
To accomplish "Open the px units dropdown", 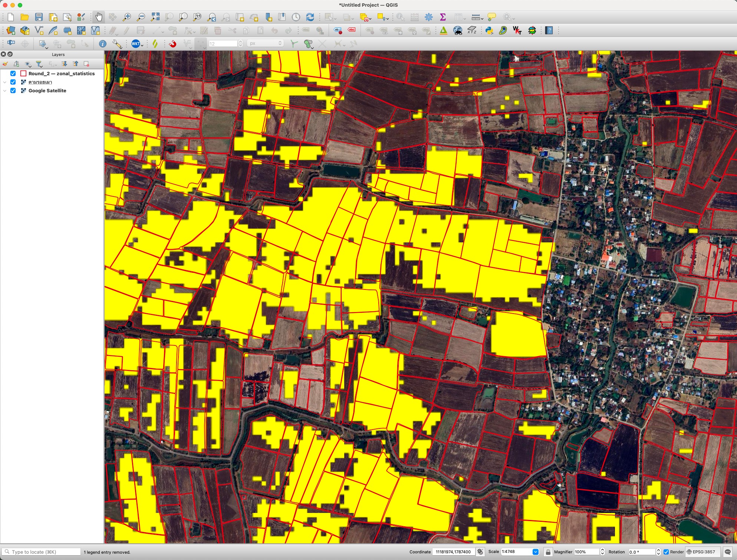I will coord(266,43).
